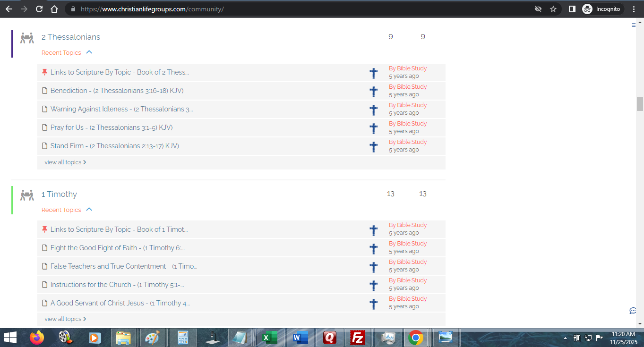Go to the browser home page icon
This screenshot has height=347, width=644.
click(x=54, y=9)
